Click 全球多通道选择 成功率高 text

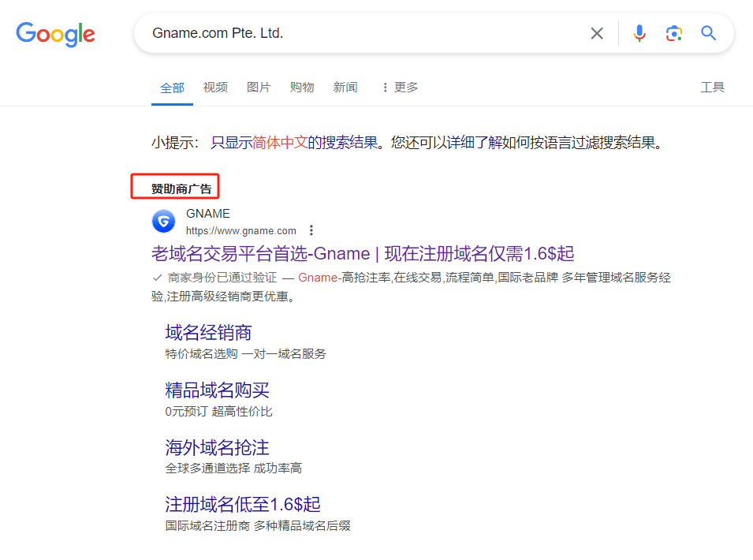coord(233,469)
